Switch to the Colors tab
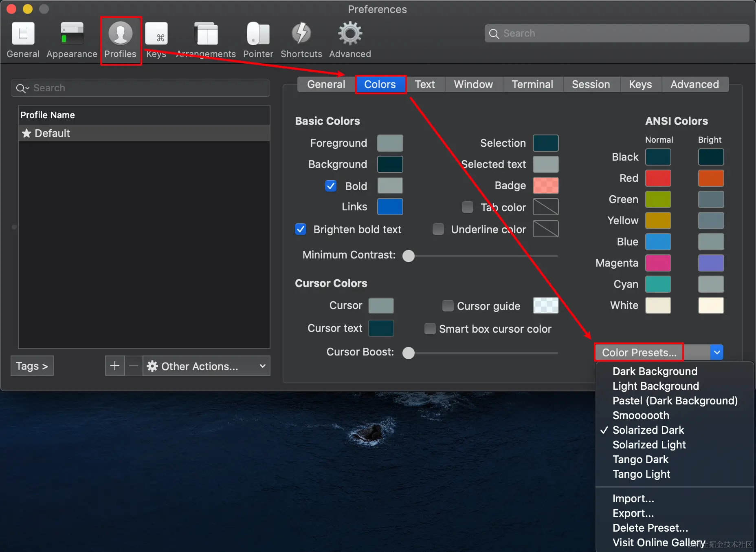The height and width of the screenshot is (552, 756). (x=380, y=84)
